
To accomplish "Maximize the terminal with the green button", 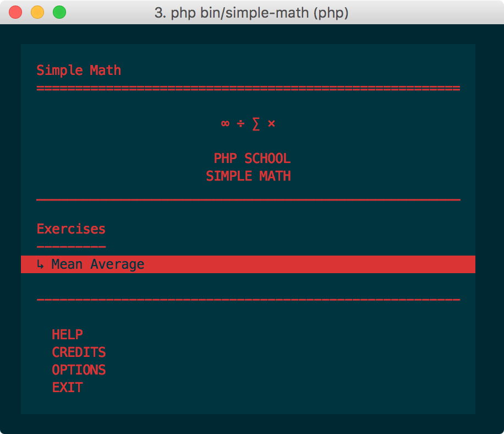I will point(59,12).
